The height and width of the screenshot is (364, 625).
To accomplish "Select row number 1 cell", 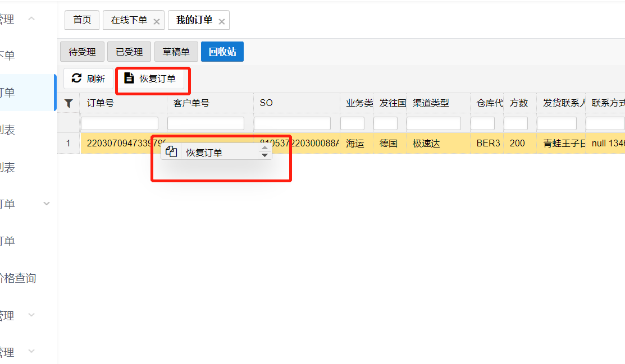I will 69,144.
